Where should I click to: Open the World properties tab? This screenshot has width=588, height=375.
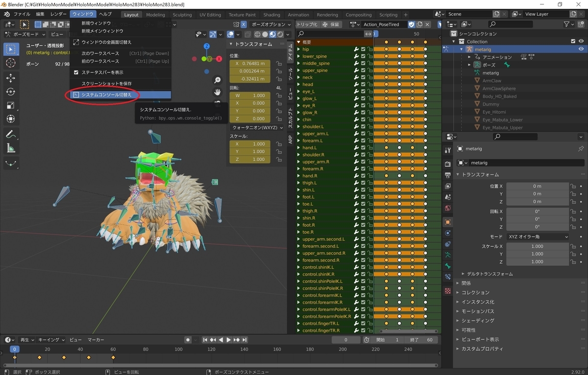(447, 208)
